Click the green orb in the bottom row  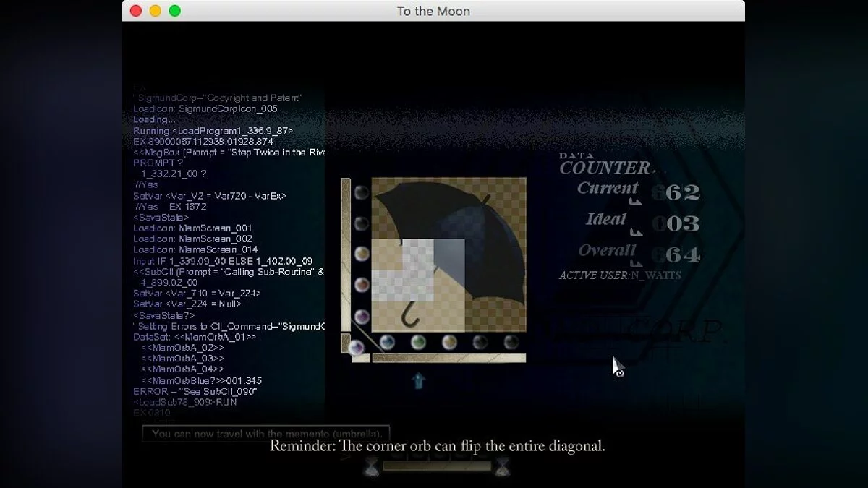point(418,342)
